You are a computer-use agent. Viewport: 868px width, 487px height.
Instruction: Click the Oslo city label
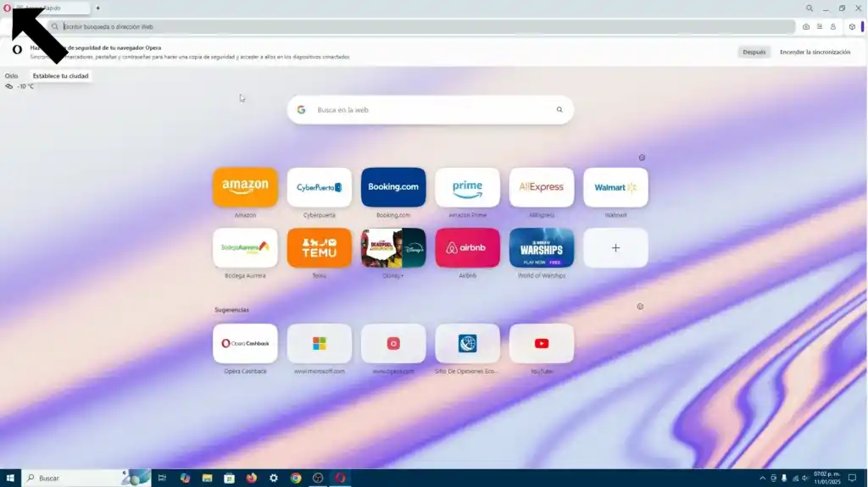point(11,76)
